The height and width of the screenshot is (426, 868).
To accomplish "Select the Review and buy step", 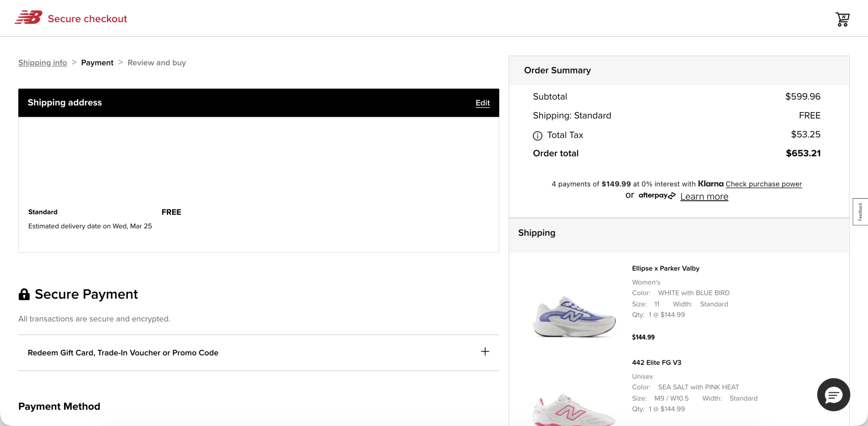I will pos(157,63).
